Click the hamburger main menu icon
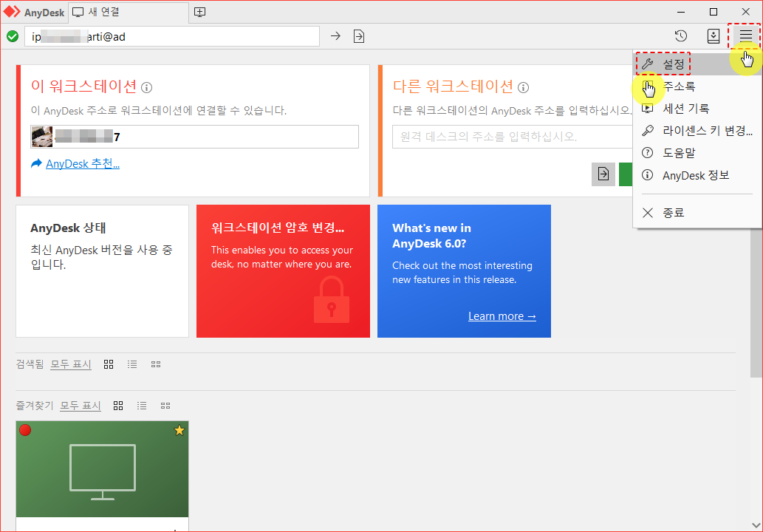The width and height of the screenshot is (763, 532). tap(745, 35)
